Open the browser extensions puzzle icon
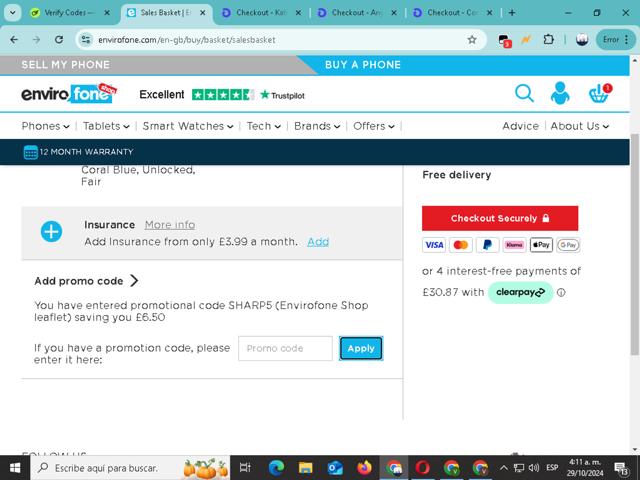This screenshot has height=480, width=640. pos(549,40)
